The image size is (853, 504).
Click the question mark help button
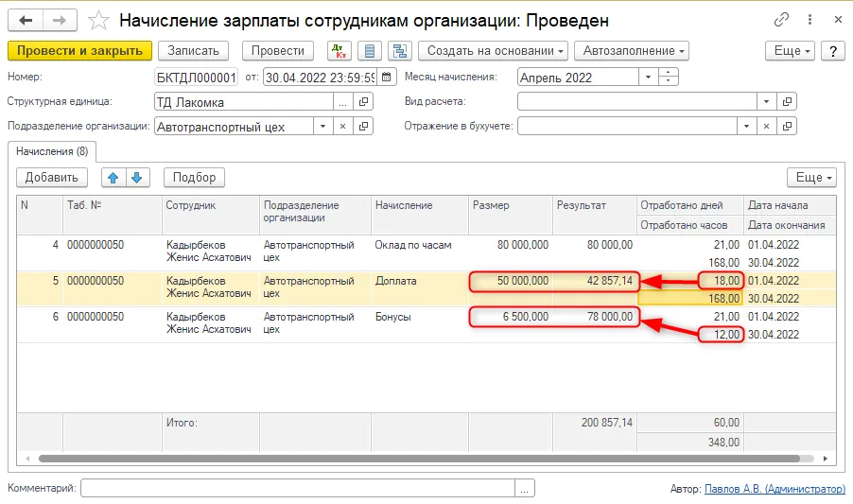[833, 50]
